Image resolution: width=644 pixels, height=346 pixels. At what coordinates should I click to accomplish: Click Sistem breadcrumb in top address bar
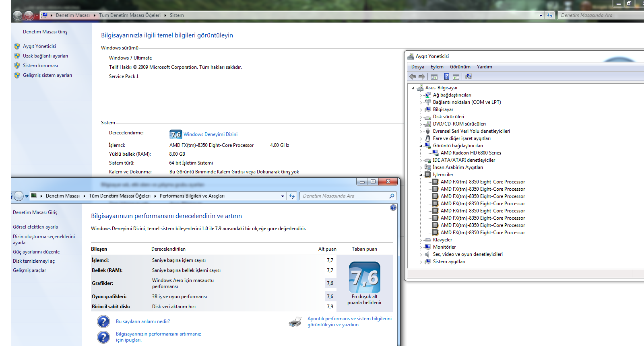[x=177, y=15]
